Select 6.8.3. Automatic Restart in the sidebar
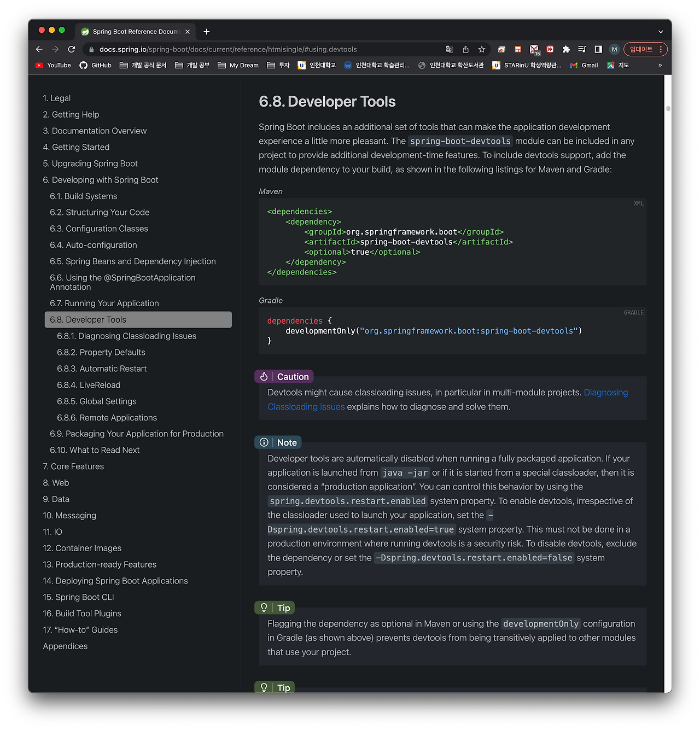 click(x=102, y=369)
